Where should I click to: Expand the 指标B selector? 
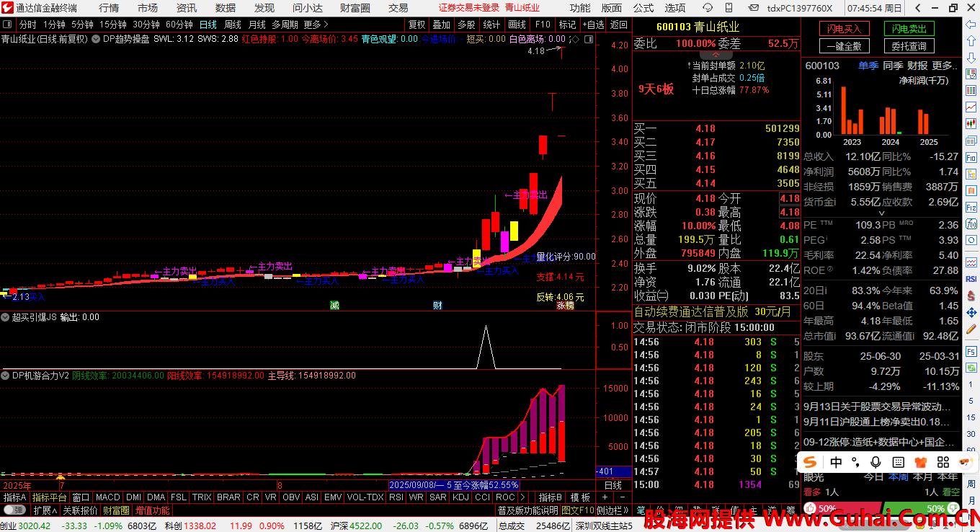coord(551,497)
